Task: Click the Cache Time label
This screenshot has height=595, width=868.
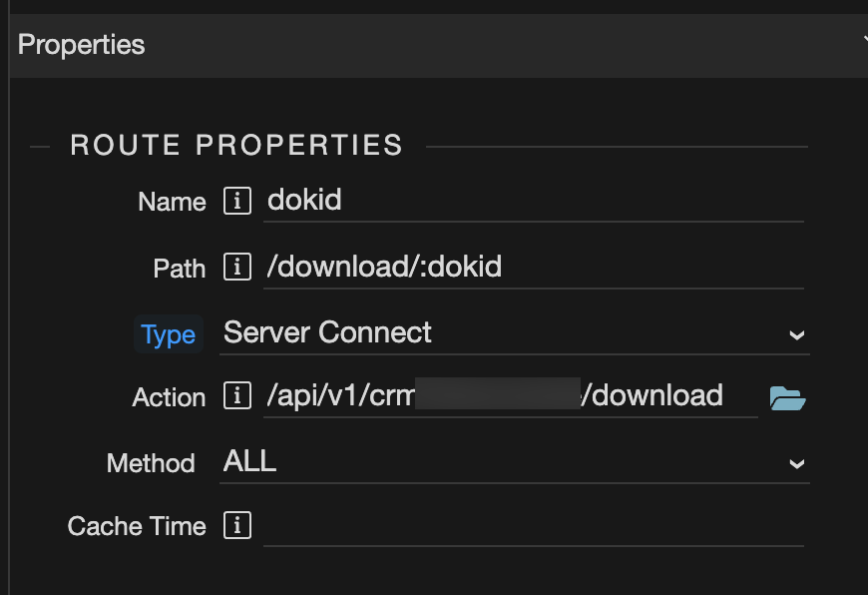Action: (x=136, y=526)
